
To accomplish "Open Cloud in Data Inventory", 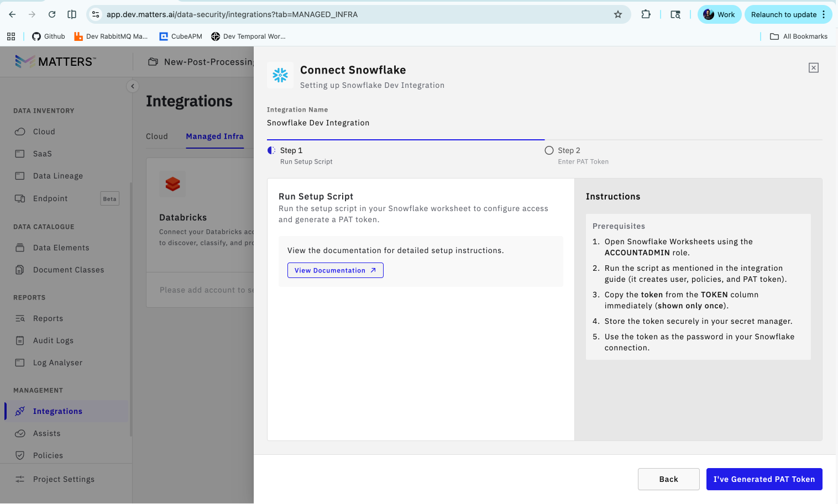I will (44, 132).
